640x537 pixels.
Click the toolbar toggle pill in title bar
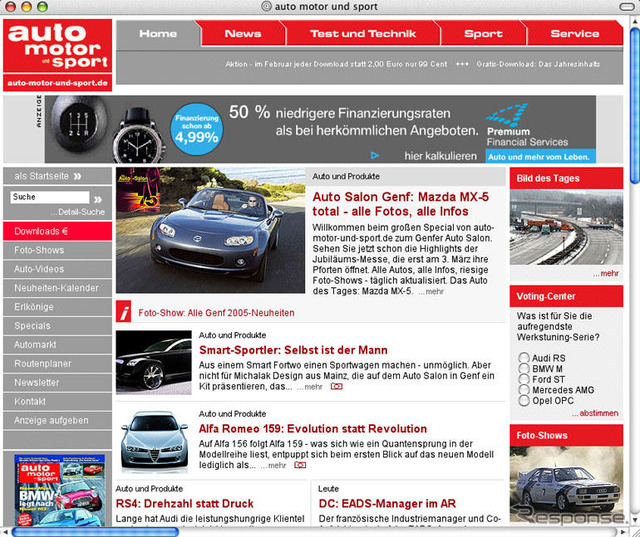[627, 7]
